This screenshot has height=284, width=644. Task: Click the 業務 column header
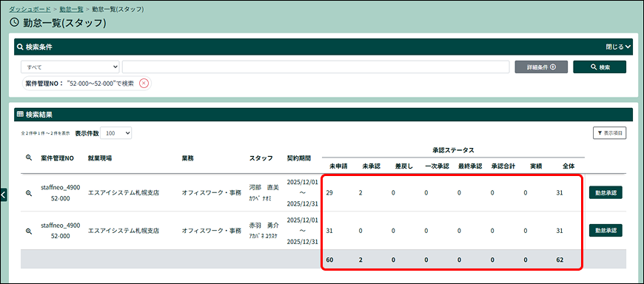(188, 158)
